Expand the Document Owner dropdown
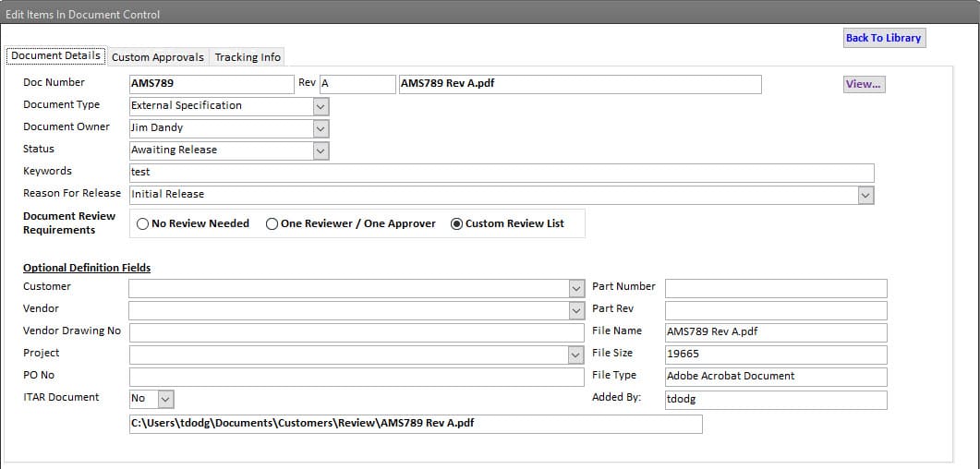This screenshot has height=469, width=980. click(x=321, y=128)
